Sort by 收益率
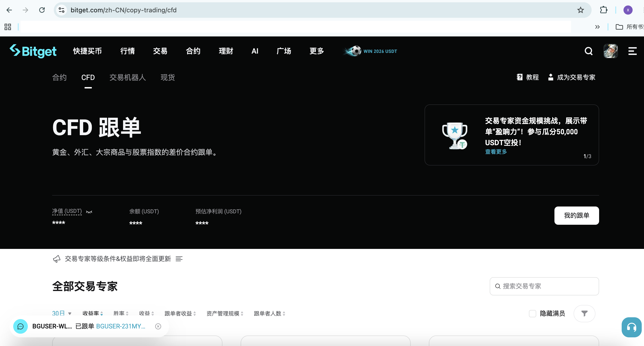 click(x=93, y=313)
